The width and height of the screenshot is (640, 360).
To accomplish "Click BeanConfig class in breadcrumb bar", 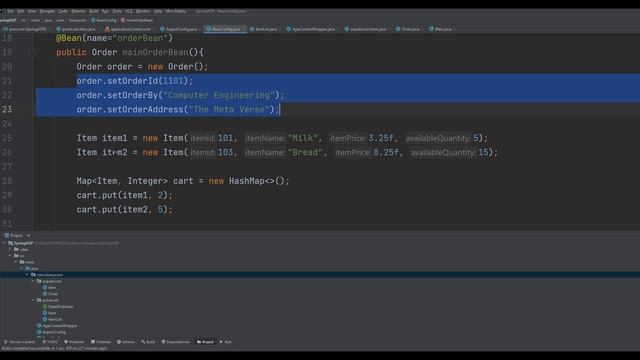I will pyautogui.click(x=104, y=20).
